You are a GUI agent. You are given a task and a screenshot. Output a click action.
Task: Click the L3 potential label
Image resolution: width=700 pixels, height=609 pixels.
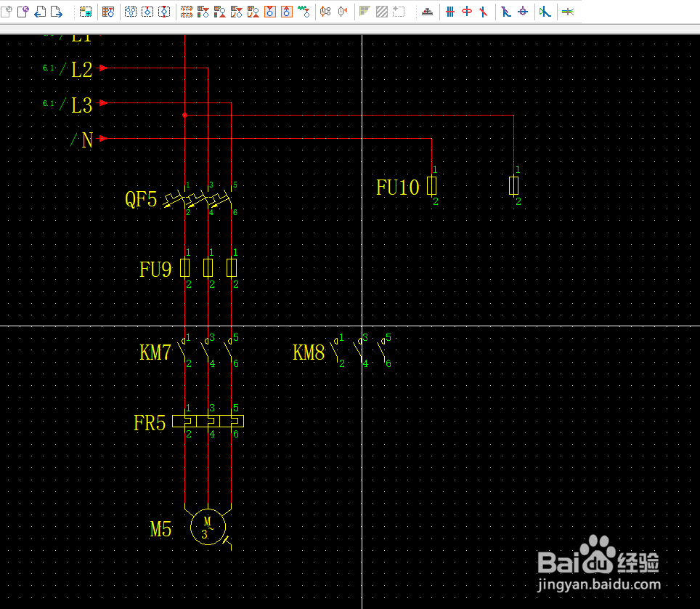tap(82, 105)
